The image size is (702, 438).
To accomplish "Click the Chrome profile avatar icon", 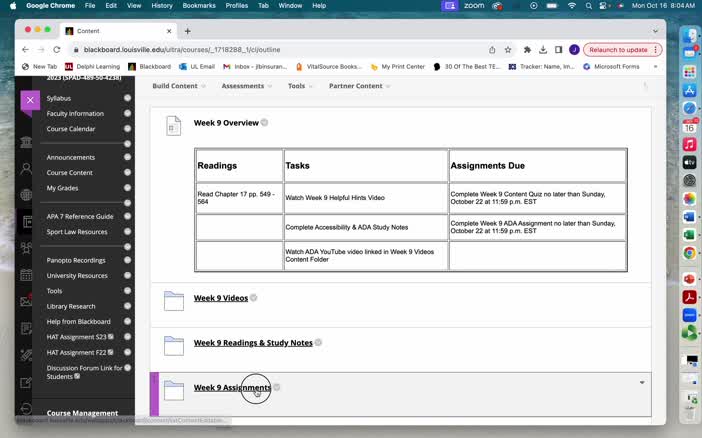I will coord(574,50).
